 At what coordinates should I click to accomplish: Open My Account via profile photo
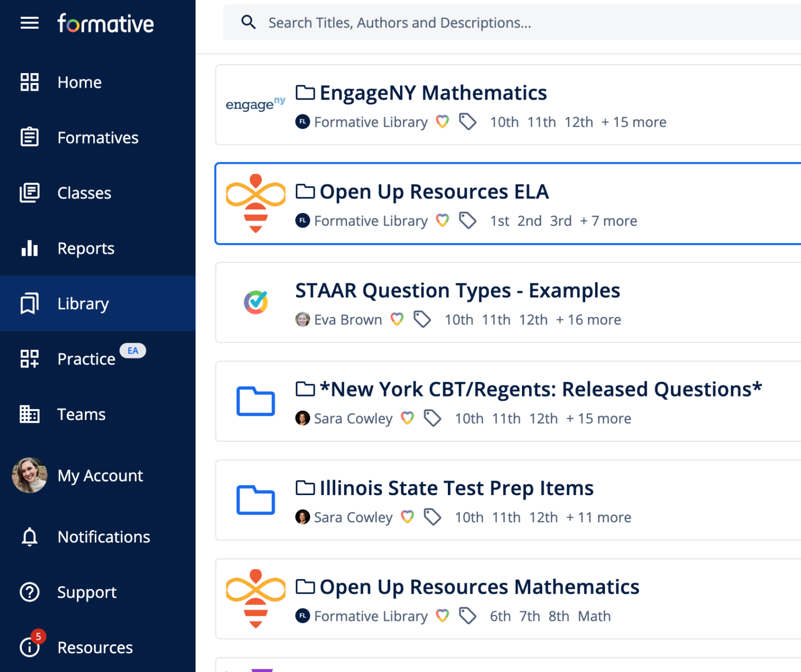tap(30, 475)
